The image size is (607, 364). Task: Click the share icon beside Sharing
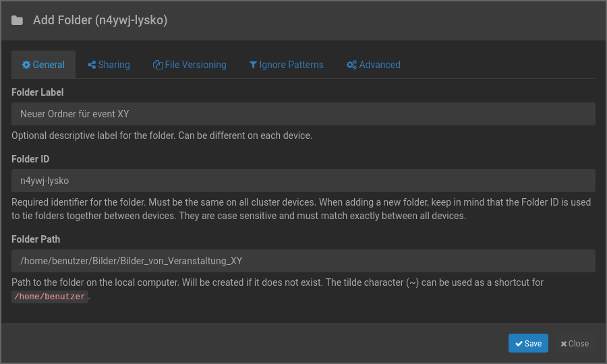pos(92,65)
